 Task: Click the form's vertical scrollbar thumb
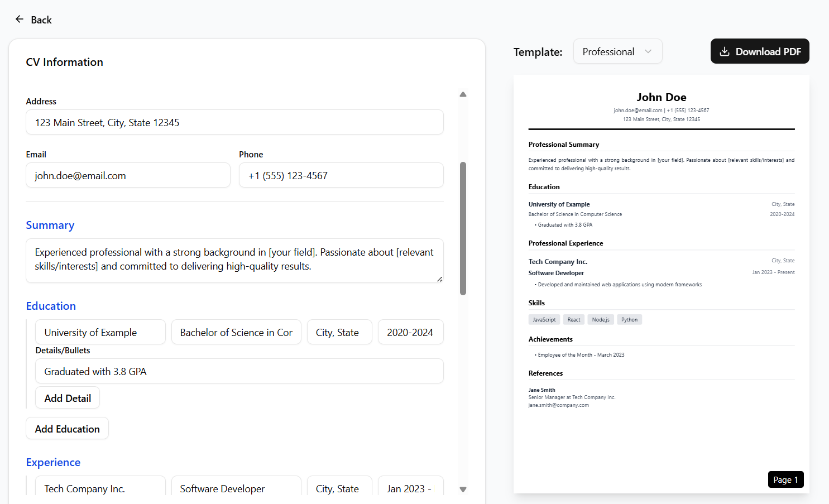tap(463, 228)
